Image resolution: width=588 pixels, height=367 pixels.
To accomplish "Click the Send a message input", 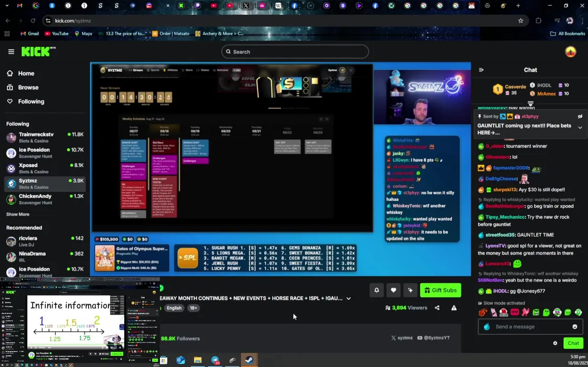I will 530,326.
